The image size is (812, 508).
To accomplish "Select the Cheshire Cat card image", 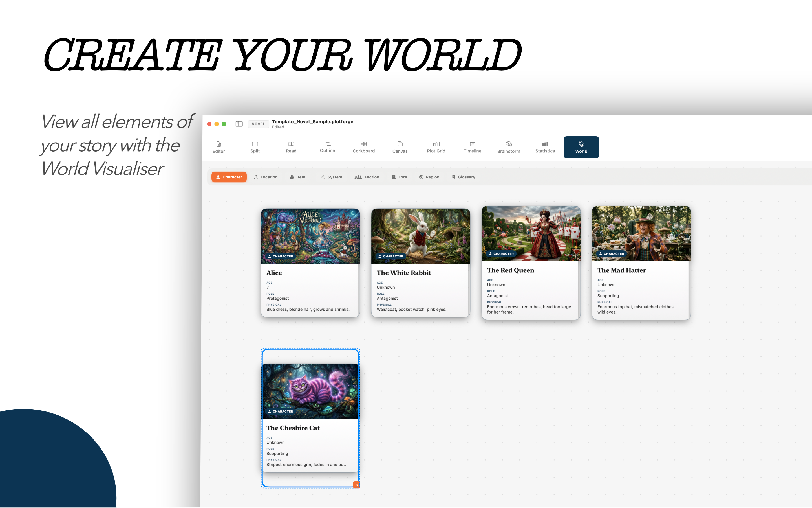I will click(310, 391).
